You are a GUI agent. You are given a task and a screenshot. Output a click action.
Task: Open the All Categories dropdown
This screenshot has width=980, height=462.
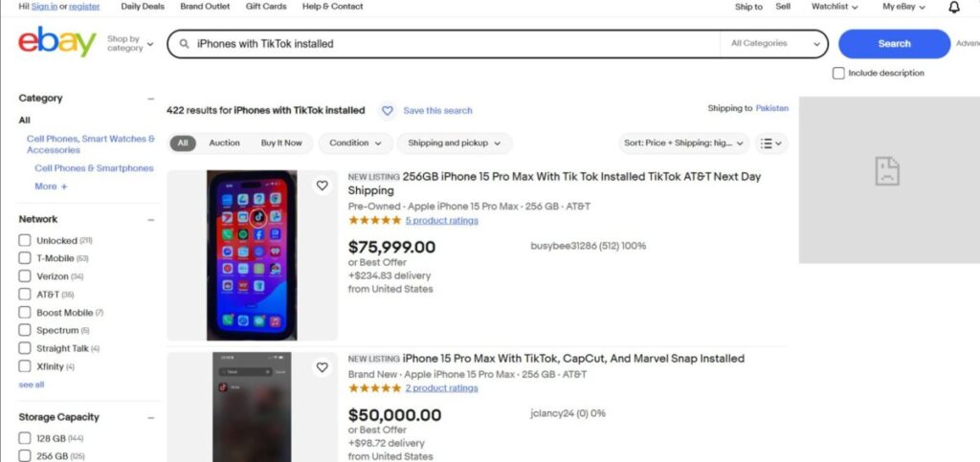[773, 44]
